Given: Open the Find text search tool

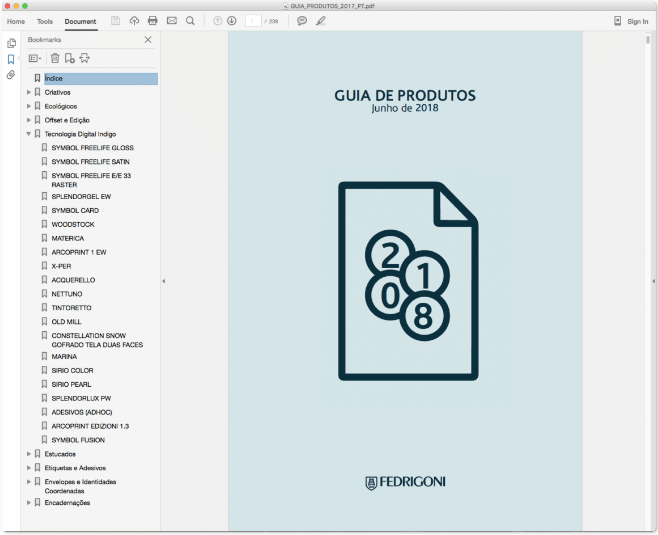Looking at the screenshot, I should 190,21.
